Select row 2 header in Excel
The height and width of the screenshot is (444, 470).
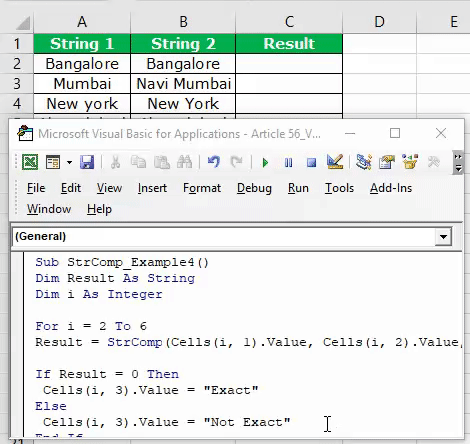[17, 64]
